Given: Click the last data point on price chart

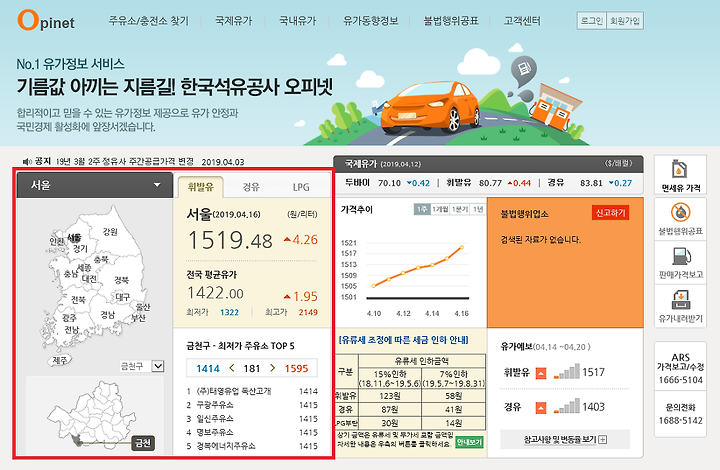Looking at the screenshot, I should click(462, 247).
